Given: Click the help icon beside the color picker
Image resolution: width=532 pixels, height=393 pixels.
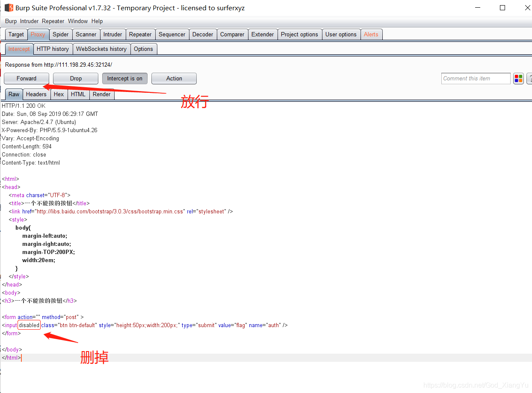Looking at the screenshot, I should [529, 78].
